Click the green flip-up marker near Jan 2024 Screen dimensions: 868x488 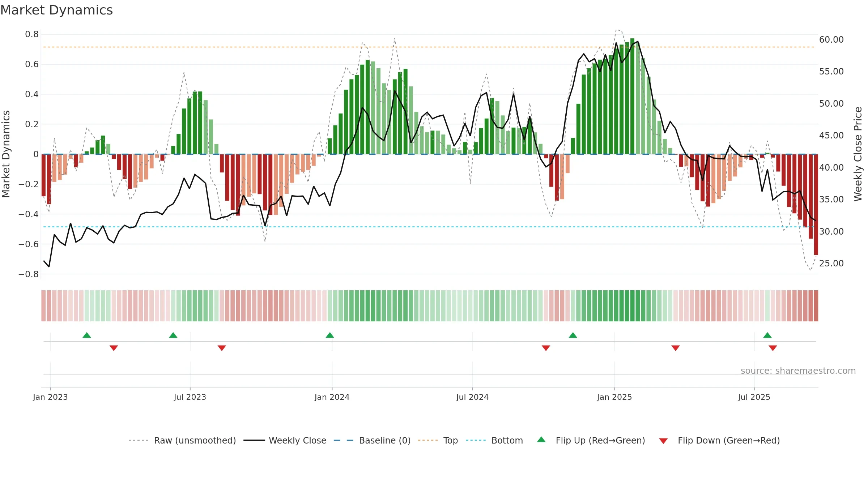coord(330,335)
